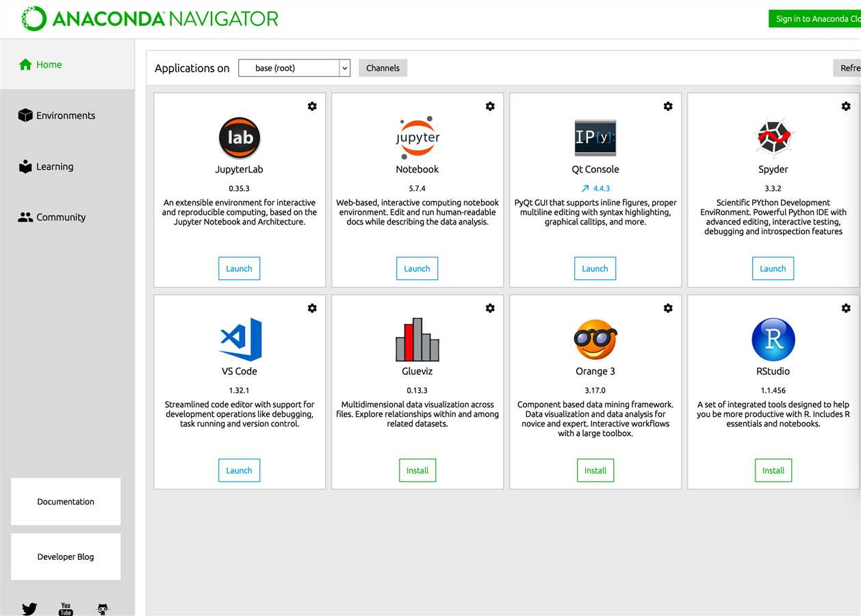
Task: Click the Orange 3 sunglasses icon
Action: click(595, 339)
